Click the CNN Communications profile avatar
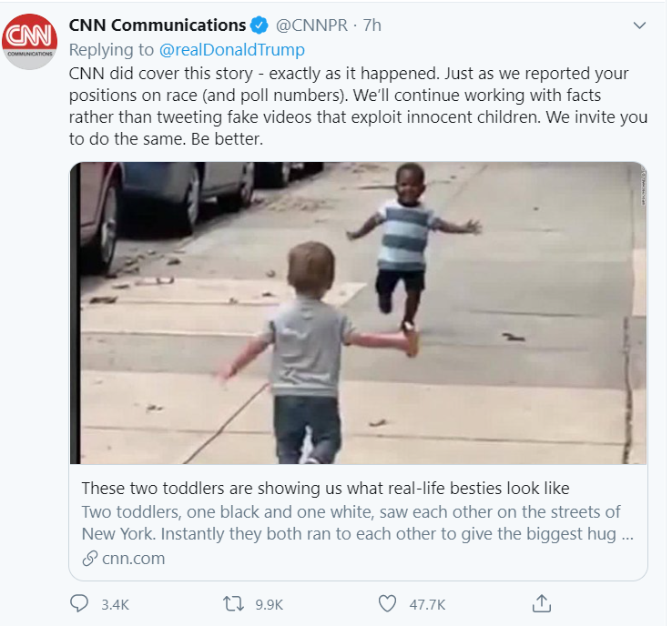The width and height of the screenshot is (672, 626). [29, 41]
